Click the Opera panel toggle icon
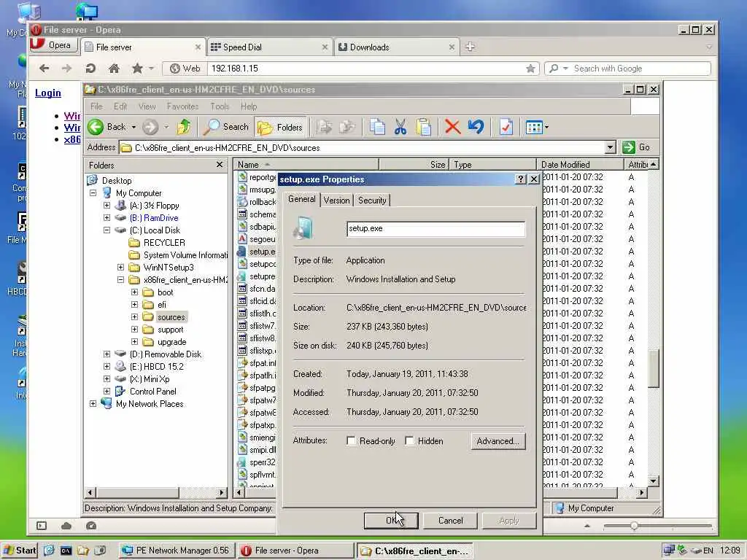Image resolution: width=747 pixels, height=560 pixels. (x=42, y=526)
